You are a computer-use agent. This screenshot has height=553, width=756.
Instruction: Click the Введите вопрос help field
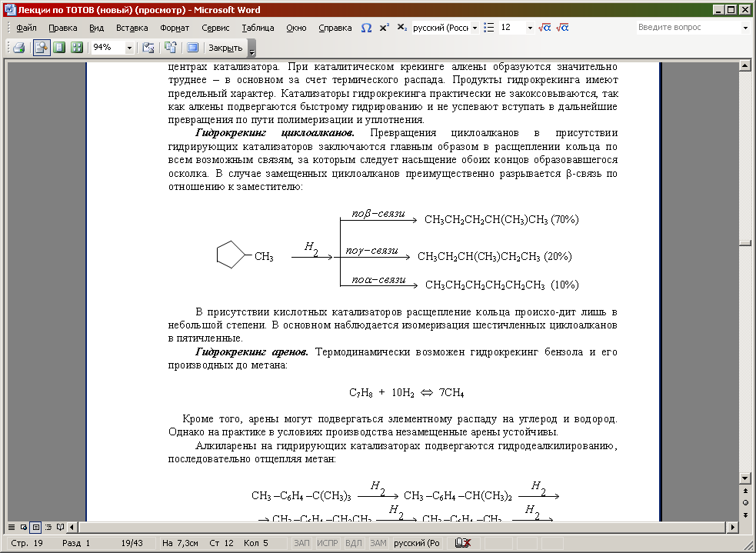[688, 28]
